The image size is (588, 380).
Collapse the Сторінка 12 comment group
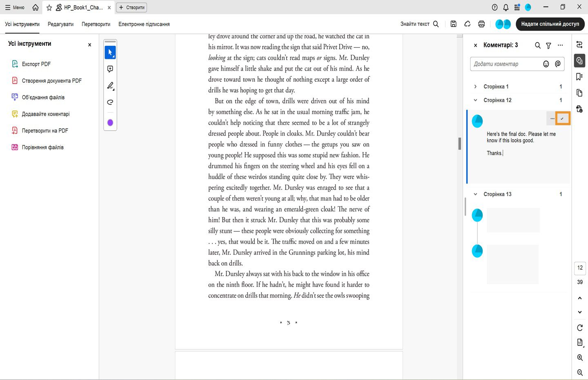pos(475,100)
